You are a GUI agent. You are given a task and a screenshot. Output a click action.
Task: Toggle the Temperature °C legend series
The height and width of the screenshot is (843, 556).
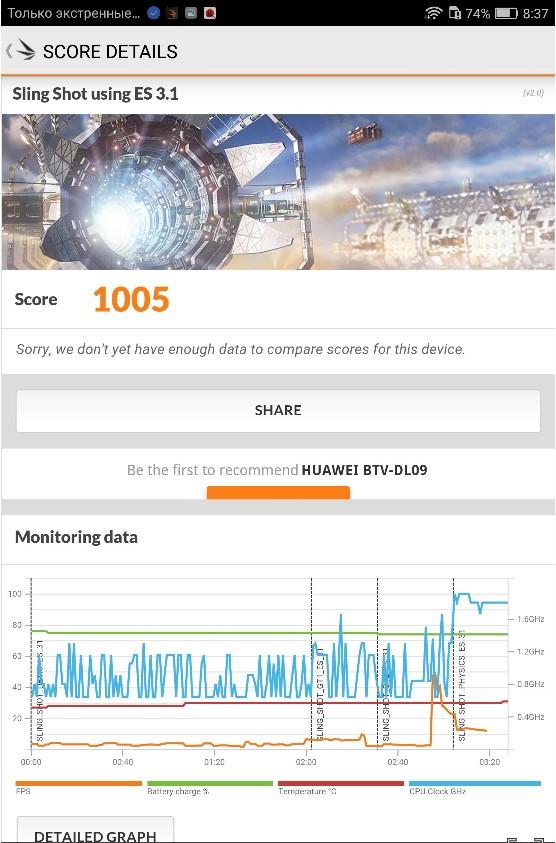pos(340,788)
